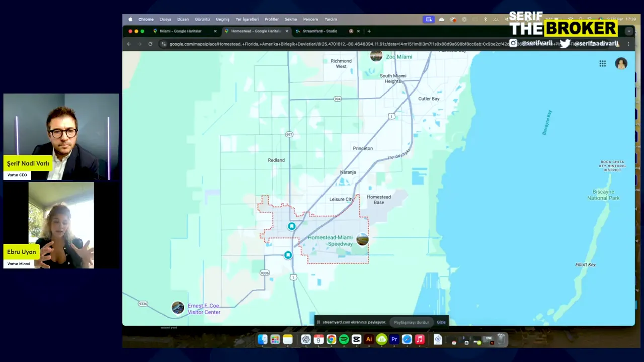Open the Chrome tab search dropdown
The image size is (644, 362).
628,31
